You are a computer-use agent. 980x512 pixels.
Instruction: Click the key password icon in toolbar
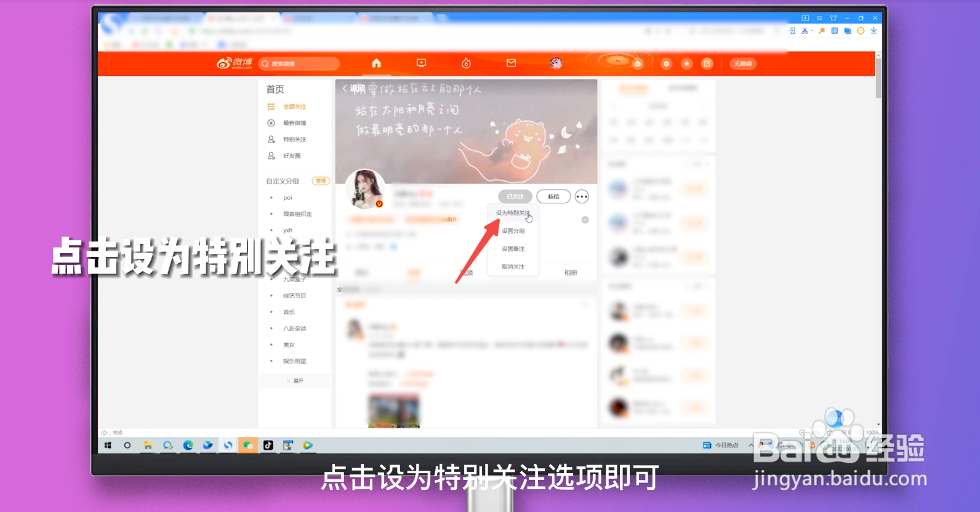pos(821,31)
